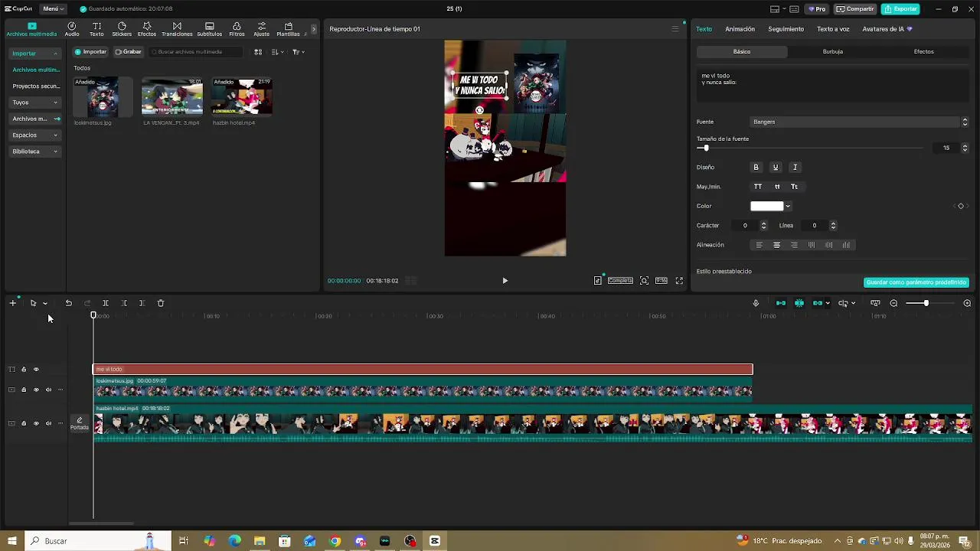
Task: Click the Exportar button
Action: tap(900, 9)
